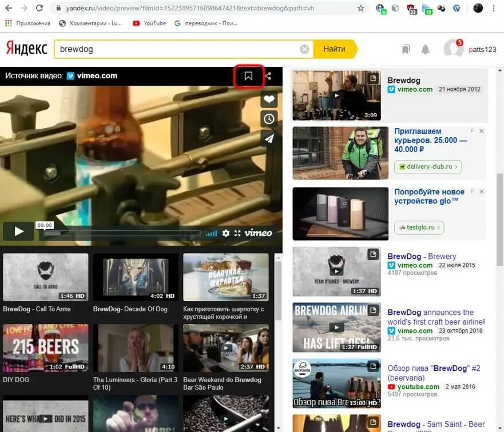This screenshot has height=432, width=504.
Task: Save video with the highlighted bookmark icon
Action: click(248, 76)
